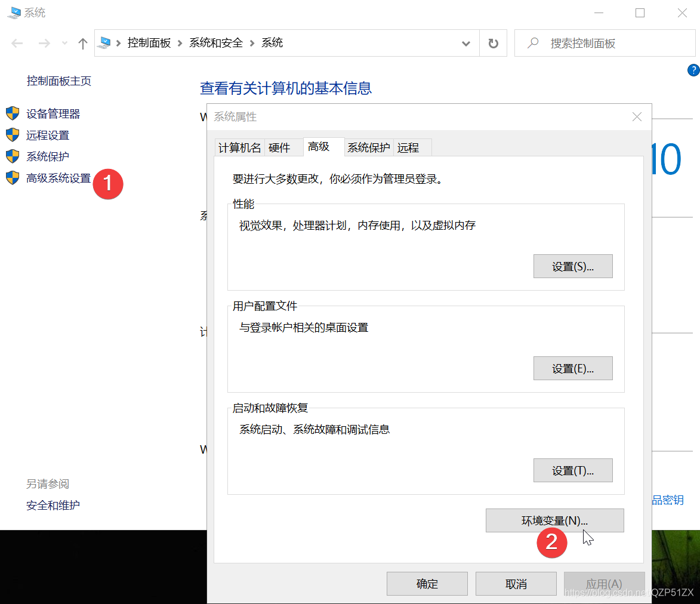Open performance 设置(S) button

click(573, 267)
